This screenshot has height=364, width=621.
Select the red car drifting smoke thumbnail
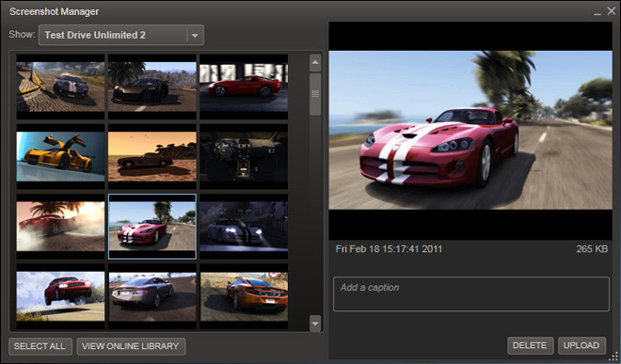60,227
